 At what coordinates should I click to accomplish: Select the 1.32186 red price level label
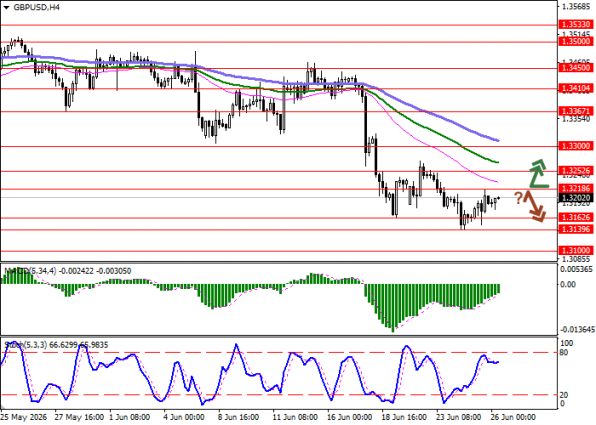pos(575,189)
